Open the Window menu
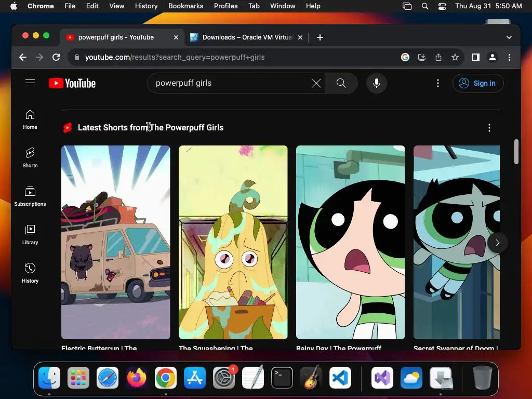The width and height of the screenshot is (532, 399). [283, 6]
